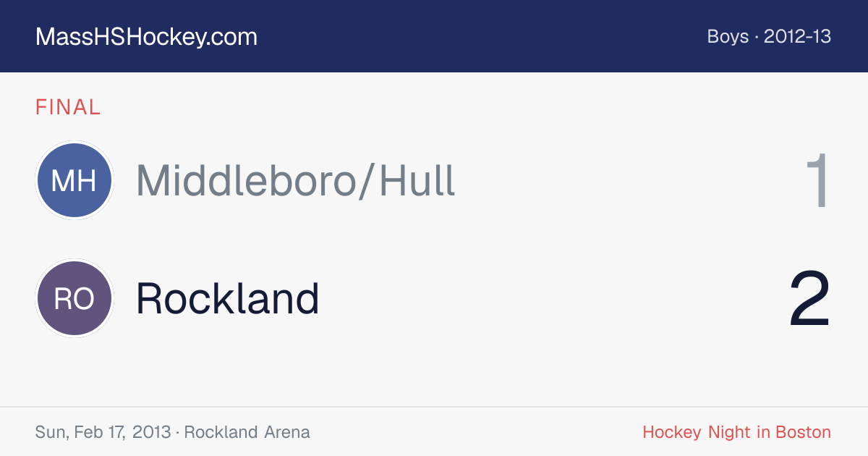
Task: Click the word Hull in team name
Action: click(x=417, y=180)
